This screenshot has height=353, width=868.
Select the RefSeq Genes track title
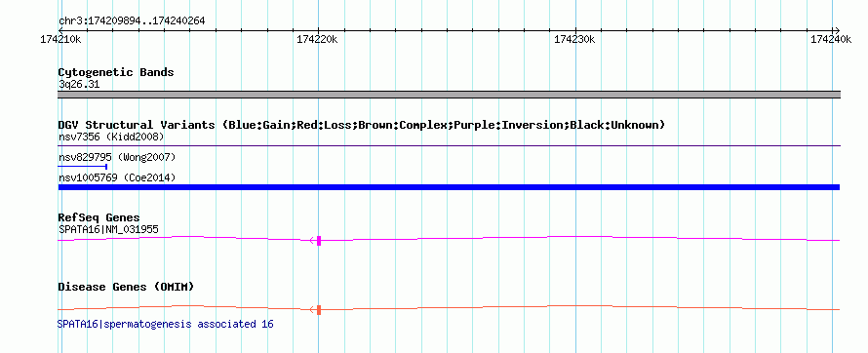[x=99, y=217]
